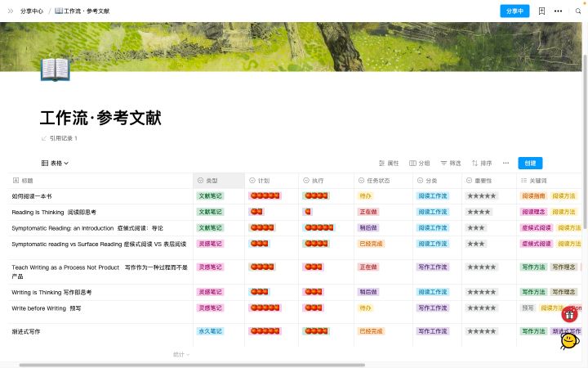The image size is (588, 368).
Task: Click the green painting cover image
Action: point(291,47)
